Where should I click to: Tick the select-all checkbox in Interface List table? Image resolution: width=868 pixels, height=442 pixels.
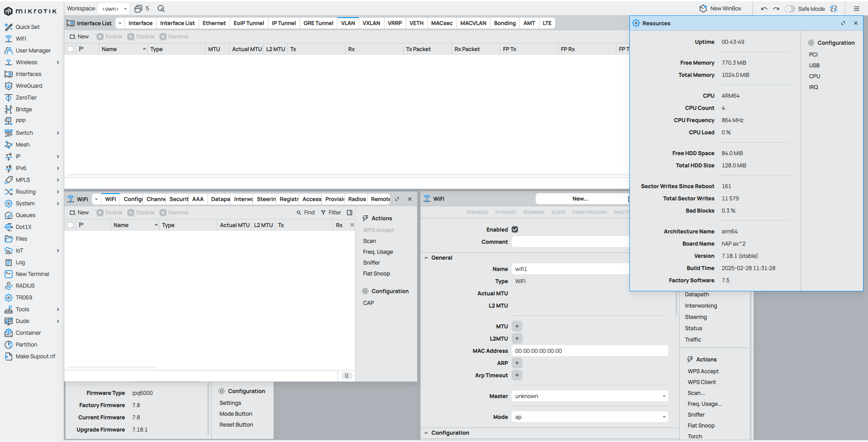(x=70, y=49)
